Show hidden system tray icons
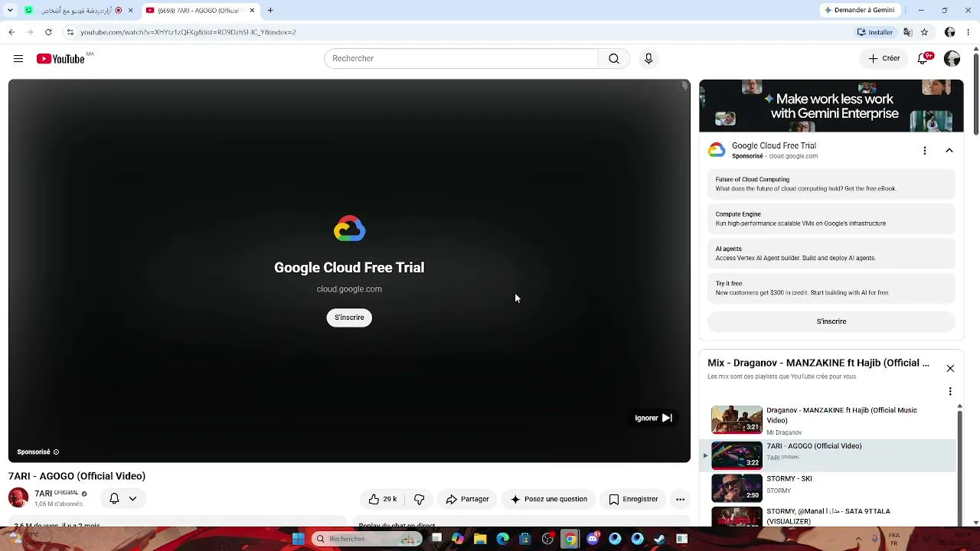 point(858,539)
